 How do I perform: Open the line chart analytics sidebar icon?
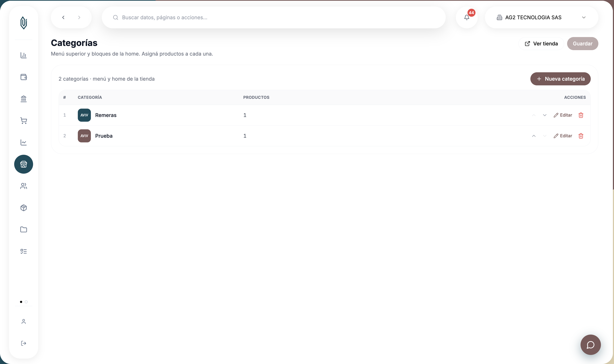[24, 143]
